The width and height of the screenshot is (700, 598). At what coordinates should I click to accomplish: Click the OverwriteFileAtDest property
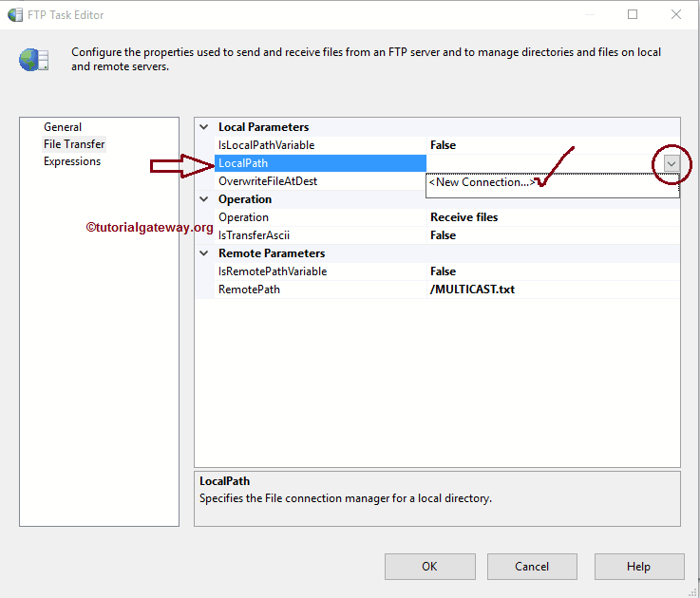267,181
